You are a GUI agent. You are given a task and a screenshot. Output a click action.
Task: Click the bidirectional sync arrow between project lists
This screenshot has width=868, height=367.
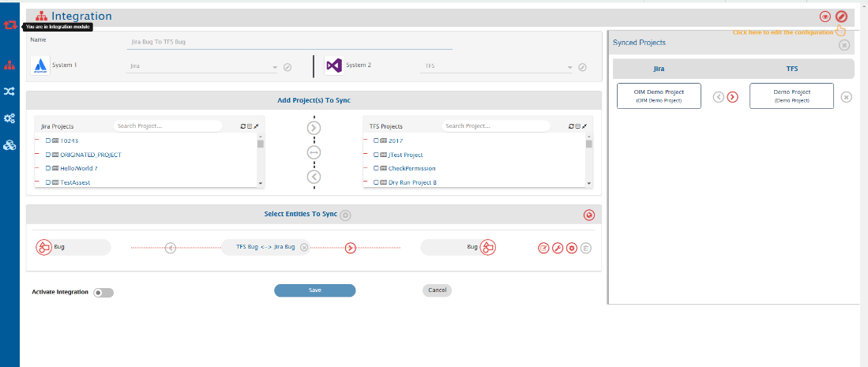point(314,152)
